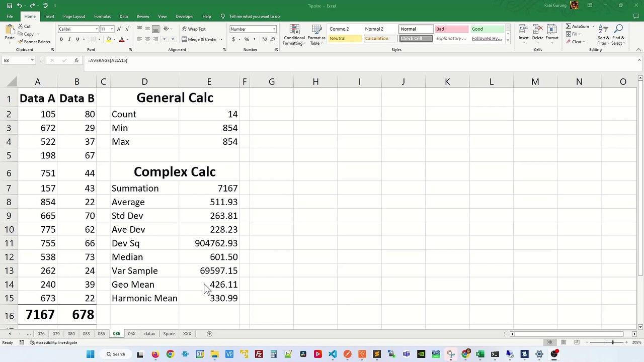
Task: Adjust the zoom slider in status bar
Action: [x=612, y=342]
